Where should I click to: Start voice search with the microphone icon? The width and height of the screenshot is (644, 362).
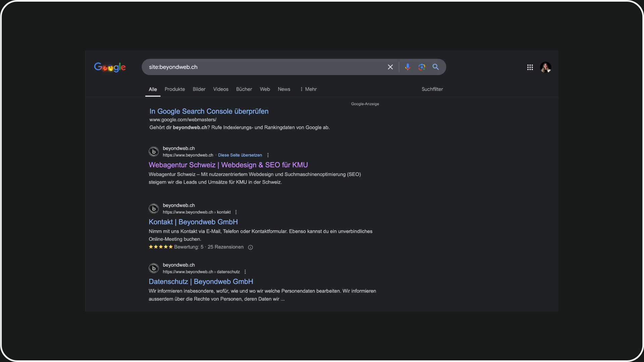pos(408,67)
